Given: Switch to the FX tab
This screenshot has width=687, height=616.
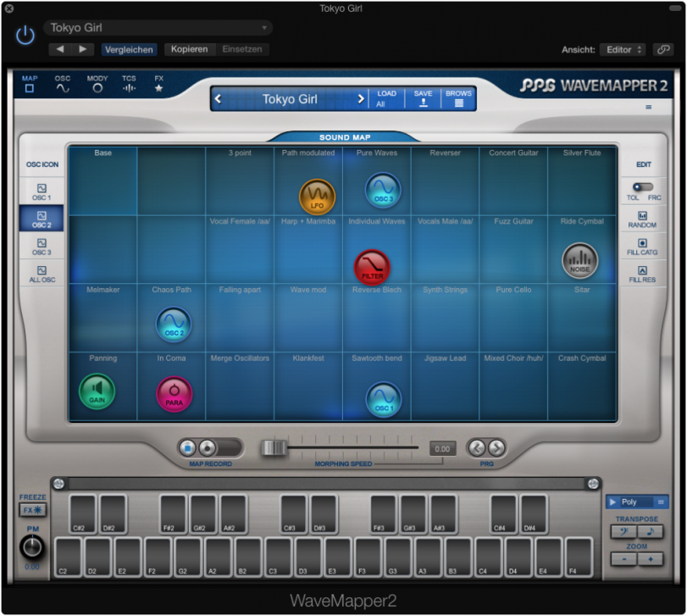Looking at the screenshot, I should pos(158,84).
